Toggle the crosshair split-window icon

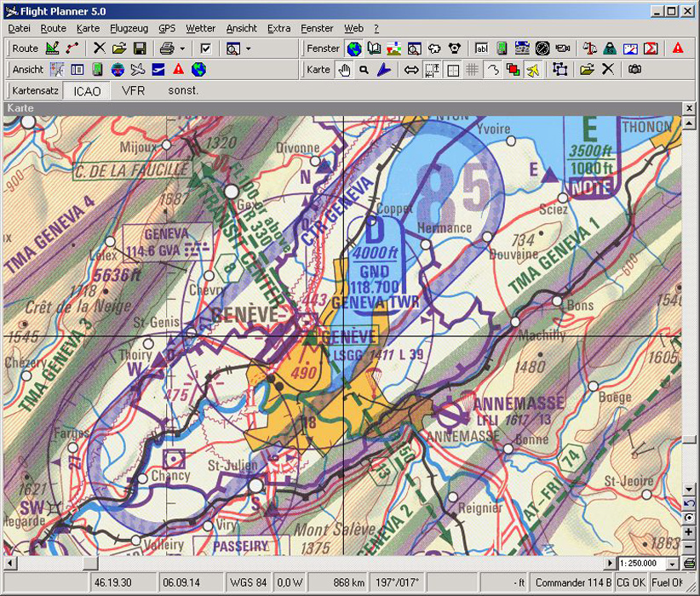[452, 69]
